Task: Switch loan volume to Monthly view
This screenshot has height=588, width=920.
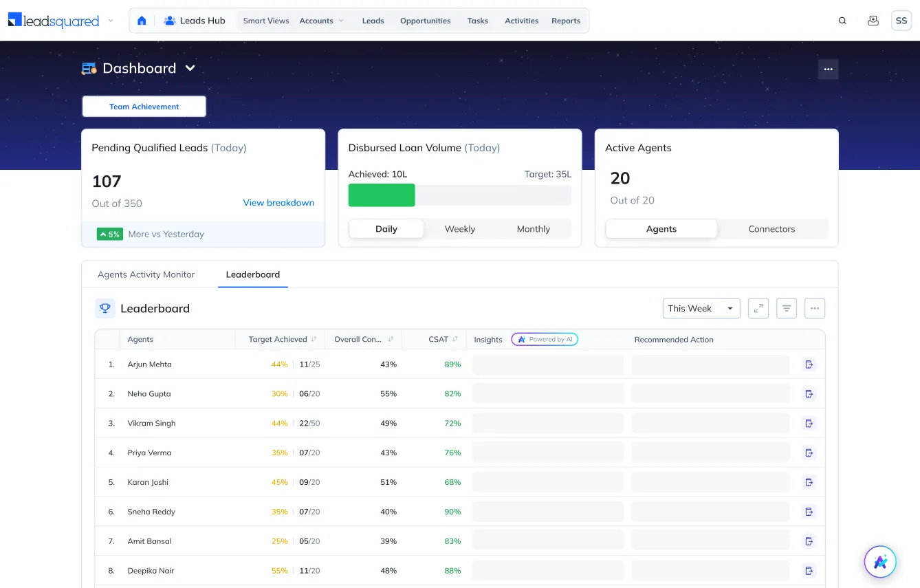Action: click(533, 229)
